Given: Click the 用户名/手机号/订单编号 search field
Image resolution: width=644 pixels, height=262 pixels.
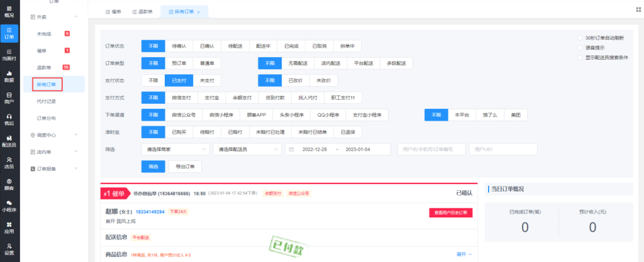Looking at the screenshot, I should click(431, 150).
